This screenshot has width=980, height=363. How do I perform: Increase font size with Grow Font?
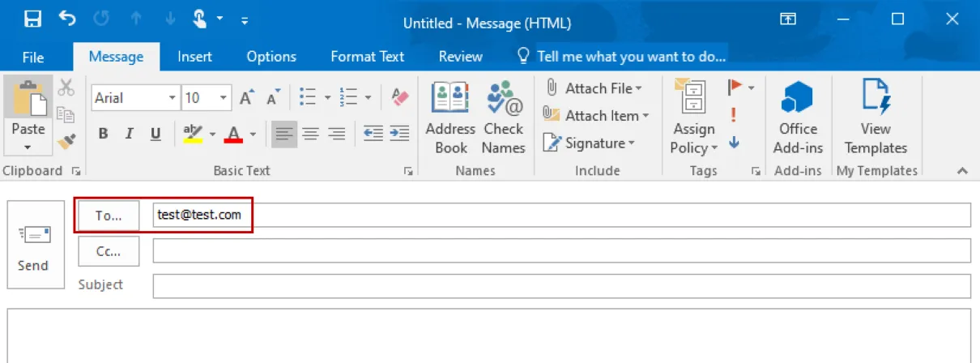point(247,98)
